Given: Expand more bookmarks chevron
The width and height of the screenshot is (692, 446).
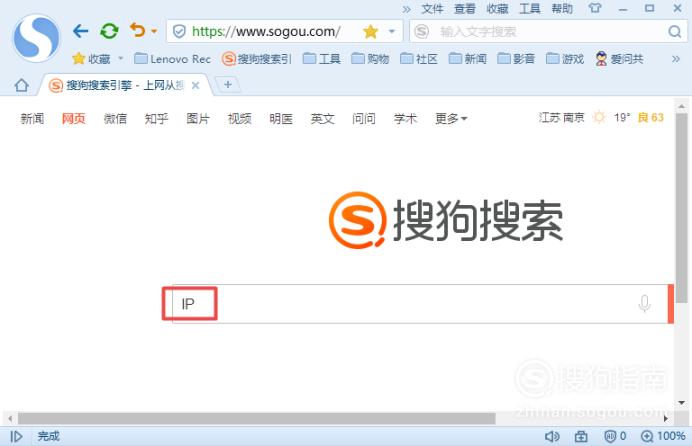Looking at the screenshot, I should coord(676,59).
